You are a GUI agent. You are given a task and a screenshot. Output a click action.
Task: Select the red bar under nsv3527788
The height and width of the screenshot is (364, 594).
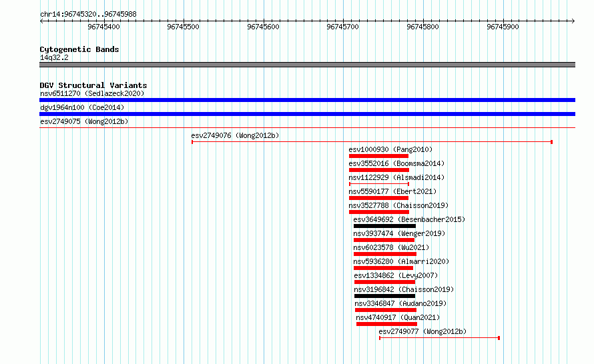379,212
